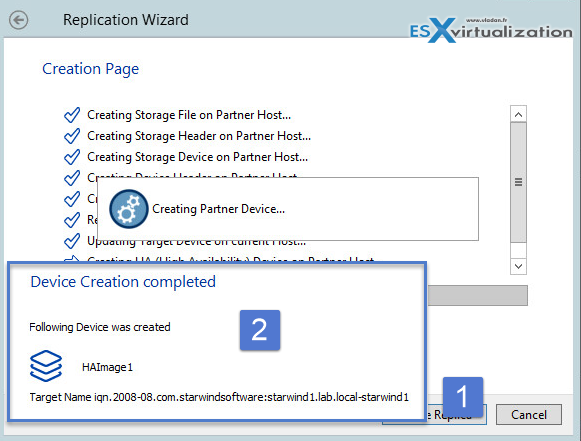
Task: Click the Device Creation completed heading
Action: pyautogui.click(x=123, y=282)
